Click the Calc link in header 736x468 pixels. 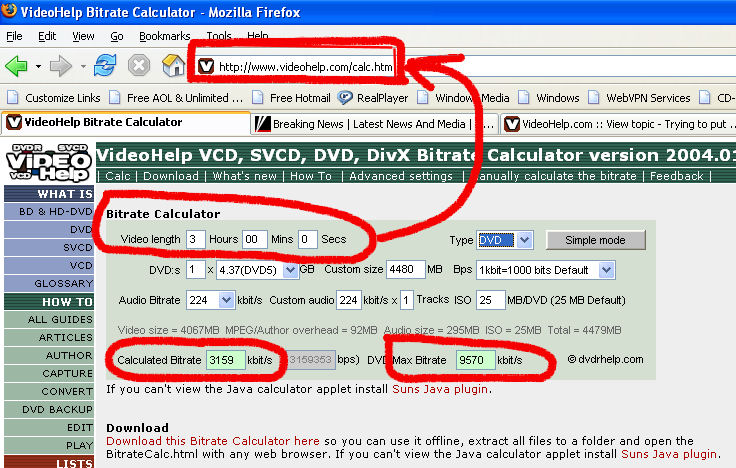coord(117,176)
